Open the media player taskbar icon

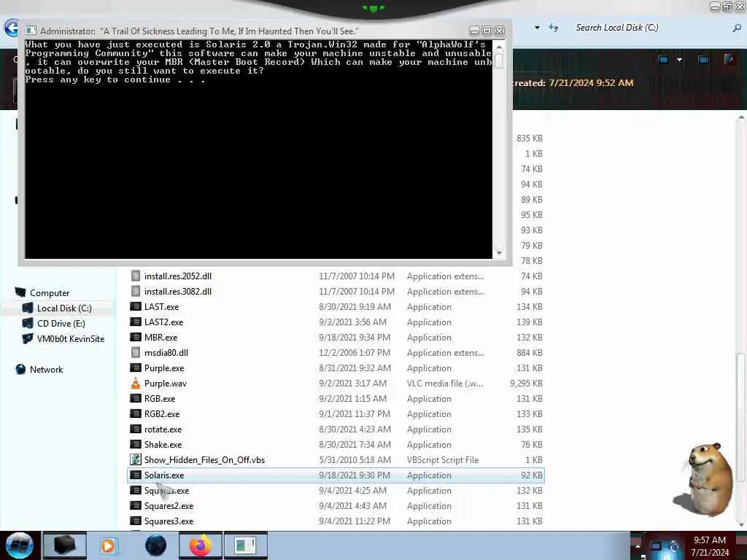[108, 545]
